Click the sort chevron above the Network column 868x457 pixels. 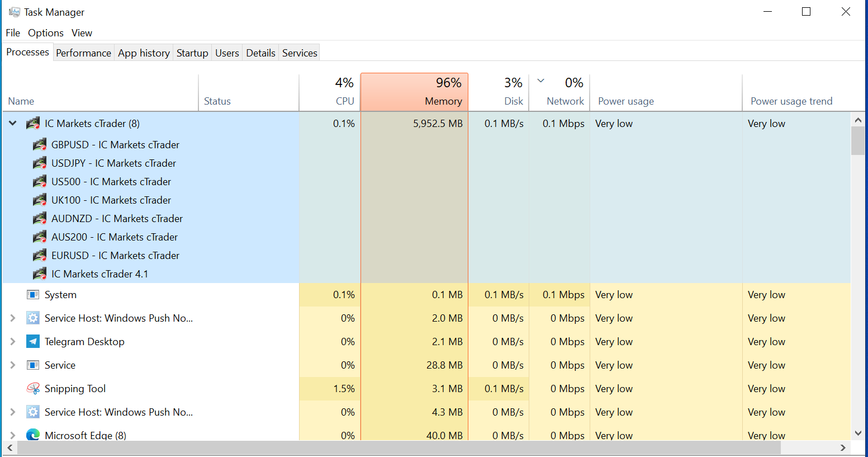[541, 81]
